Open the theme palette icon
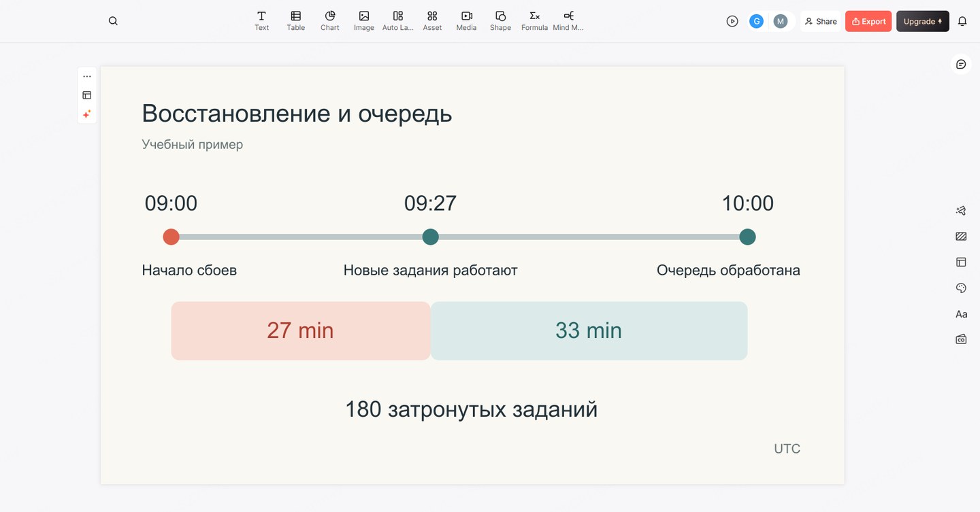Image resolution: width=980 pixels, height=512 pixels. pyautogui.click(x=961, y=288)
